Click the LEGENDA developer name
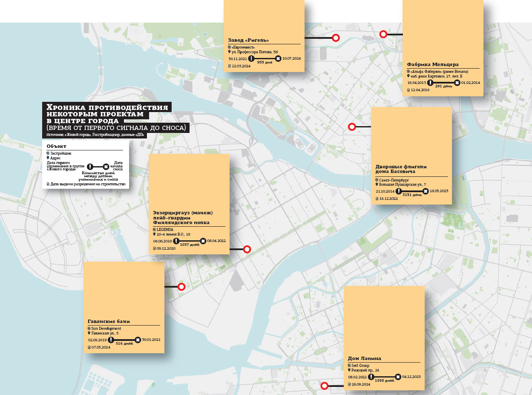This screenshot has height=395, width=532. pyautogui.click(x=165, y=229)
